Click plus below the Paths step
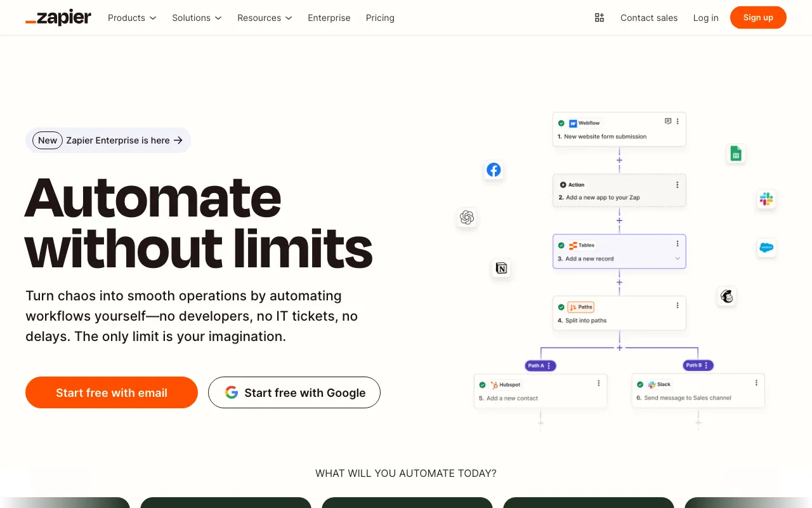 point(619,347)
